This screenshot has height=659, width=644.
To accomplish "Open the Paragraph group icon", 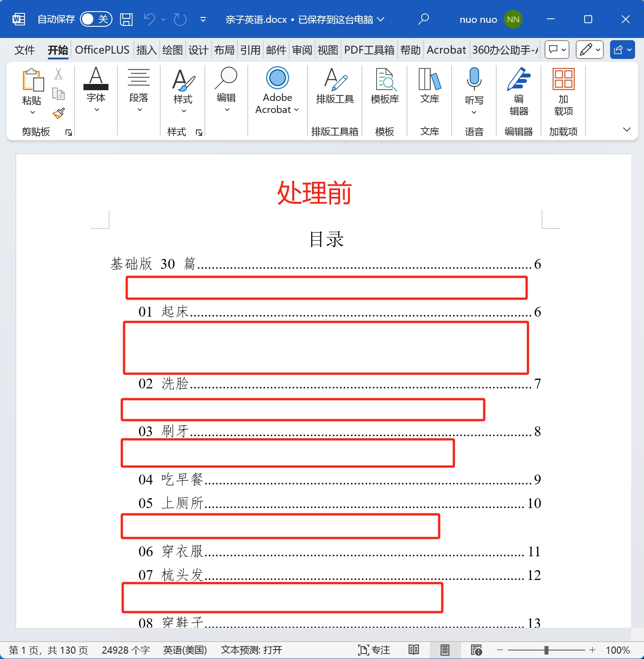I will pyautogui.click(x=139, y=77).
